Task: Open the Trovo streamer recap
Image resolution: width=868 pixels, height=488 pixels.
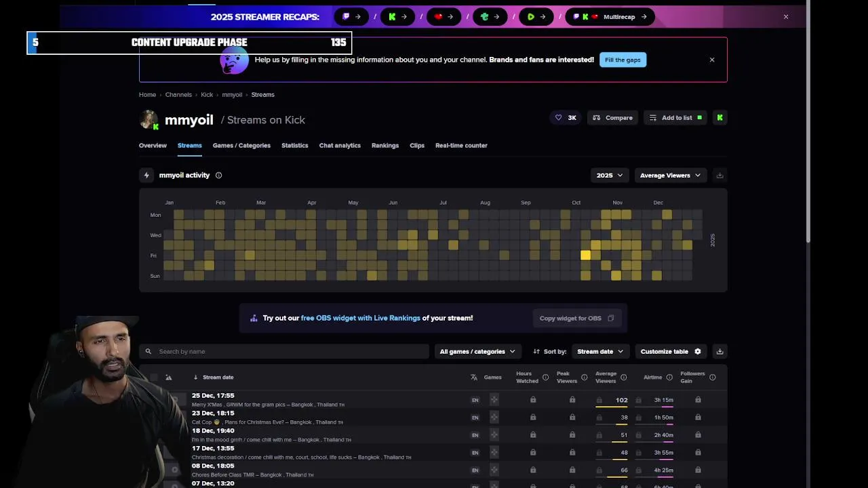Action: [489, 17]
